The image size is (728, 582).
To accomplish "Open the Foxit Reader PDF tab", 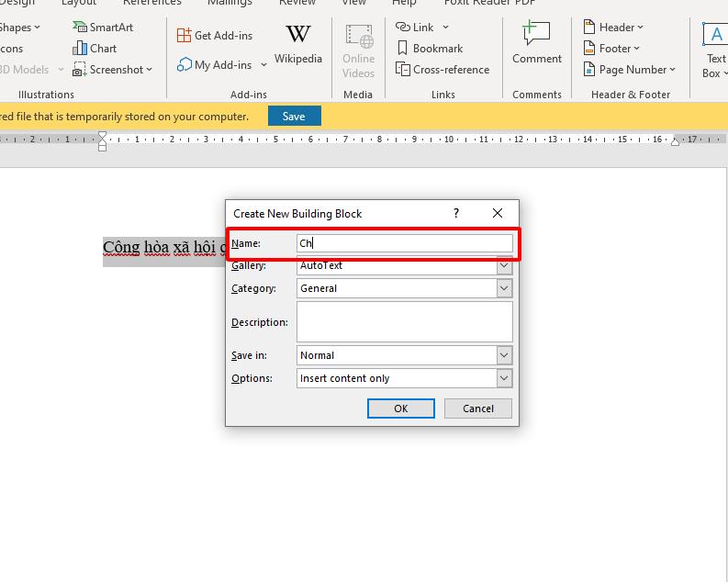I will click(489, 3).
